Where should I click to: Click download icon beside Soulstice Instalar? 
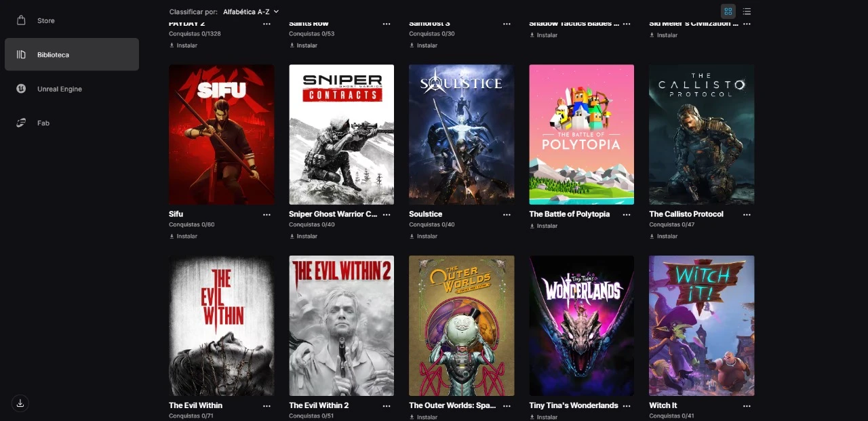(412, 236)
